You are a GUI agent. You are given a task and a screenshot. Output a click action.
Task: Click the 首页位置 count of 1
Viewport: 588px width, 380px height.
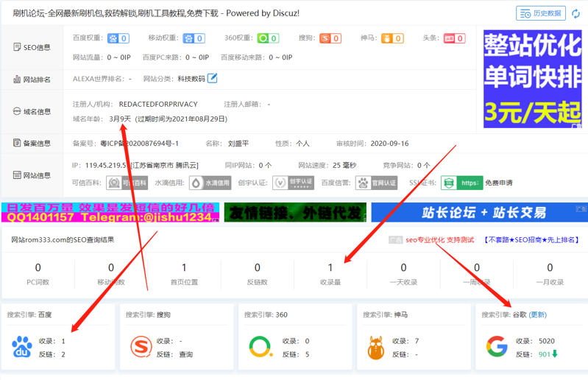184,267
